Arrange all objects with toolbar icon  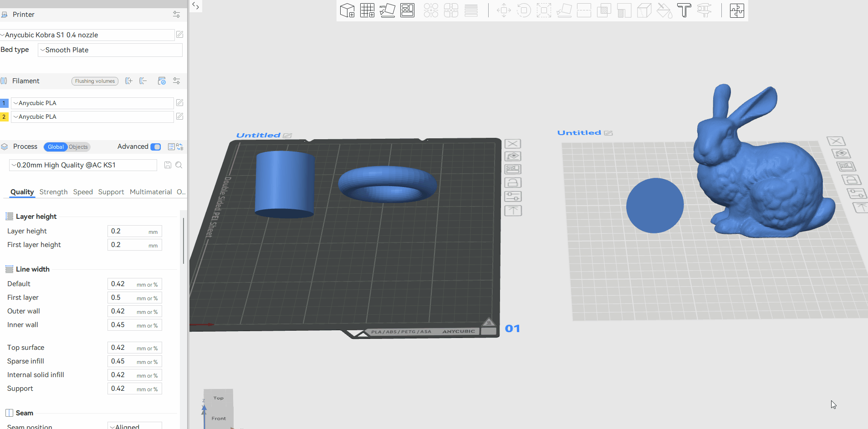(407, 10)
